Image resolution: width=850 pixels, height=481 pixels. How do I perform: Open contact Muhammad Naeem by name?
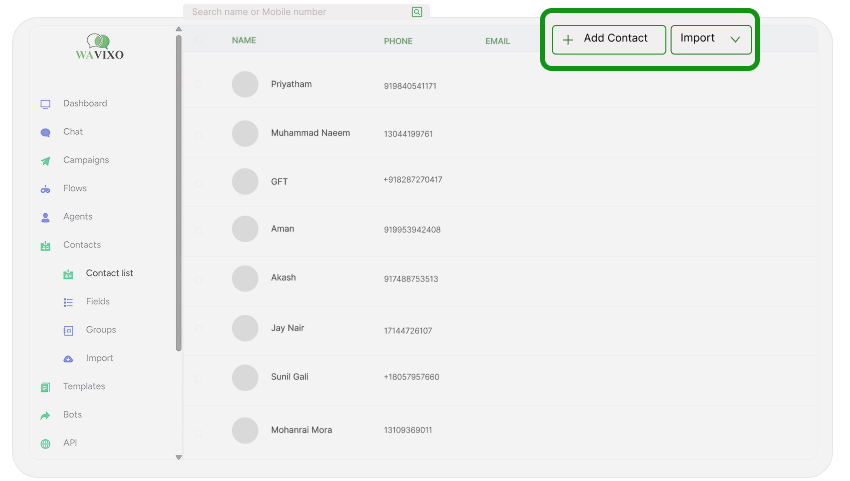(310, 133)
